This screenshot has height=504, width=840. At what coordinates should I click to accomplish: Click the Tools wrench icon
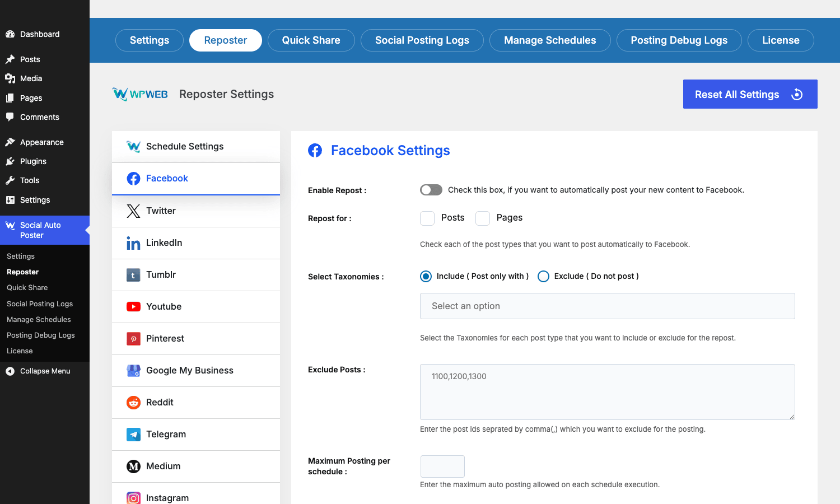[10, 180]
